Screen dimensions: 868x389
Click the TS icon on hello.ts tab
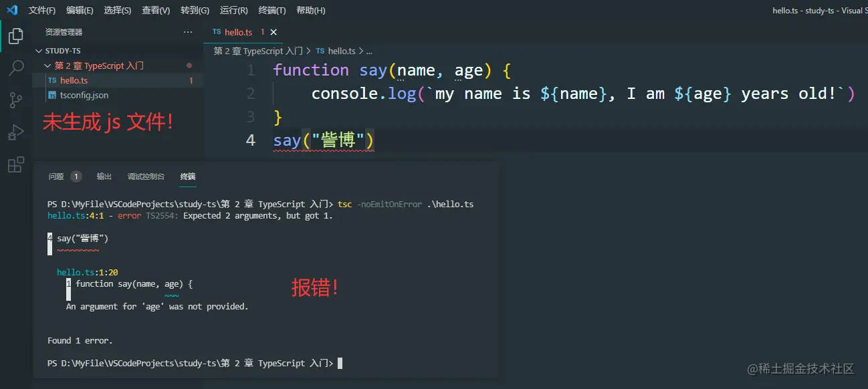click(x=217, y=32)
